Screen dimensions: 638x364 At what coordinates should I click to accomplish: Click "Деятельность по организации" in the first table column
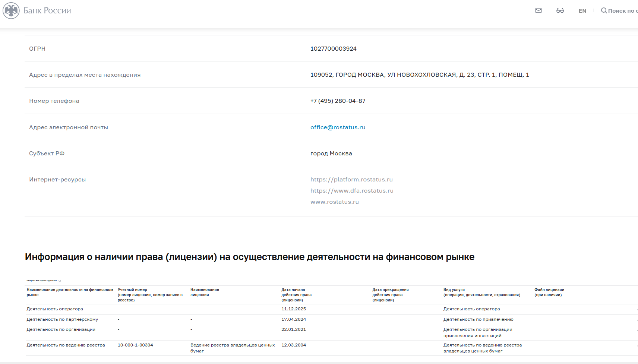click(61, 329)
